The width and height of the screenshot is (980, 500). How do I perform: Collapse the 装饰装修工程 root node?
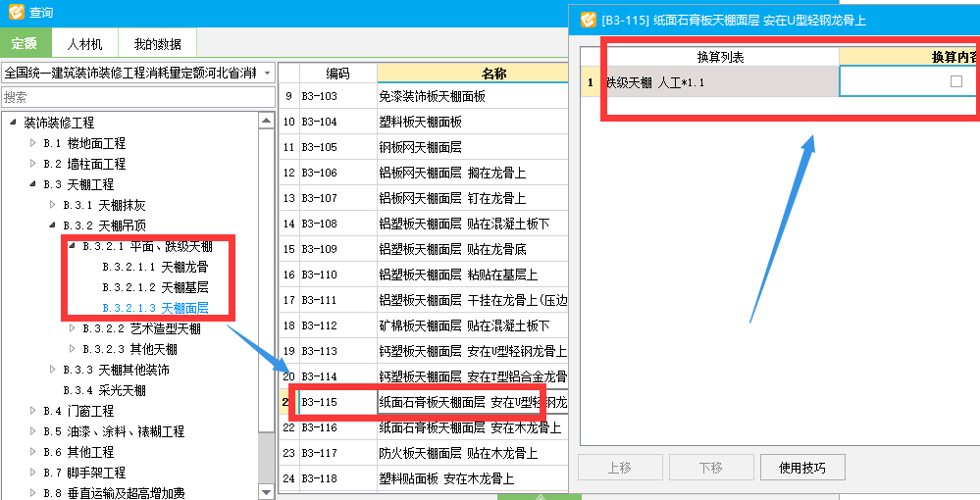point(13,123)
